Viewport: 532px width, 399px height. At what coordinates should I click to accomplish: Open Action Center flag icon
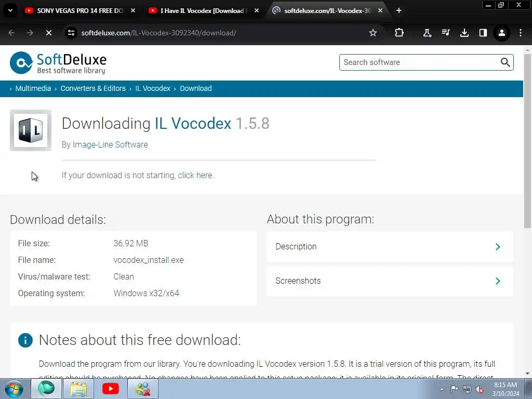[x=454, y=389]
